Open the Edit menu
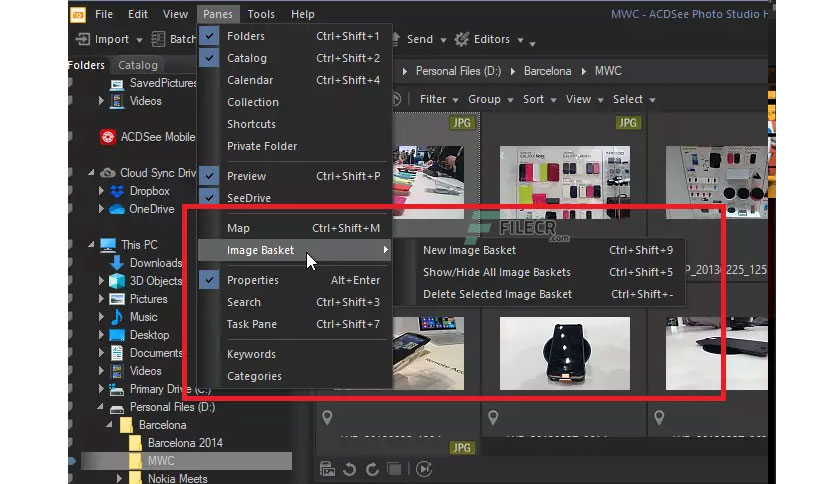Screen dimensions: 836x484 pyautogui.click(x=138, y=14)
